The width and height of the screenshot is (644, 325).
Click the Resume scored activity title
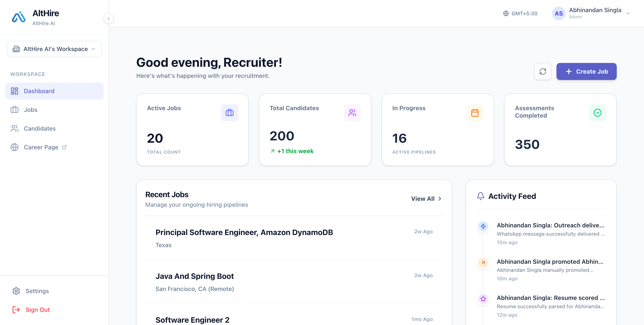551,298
